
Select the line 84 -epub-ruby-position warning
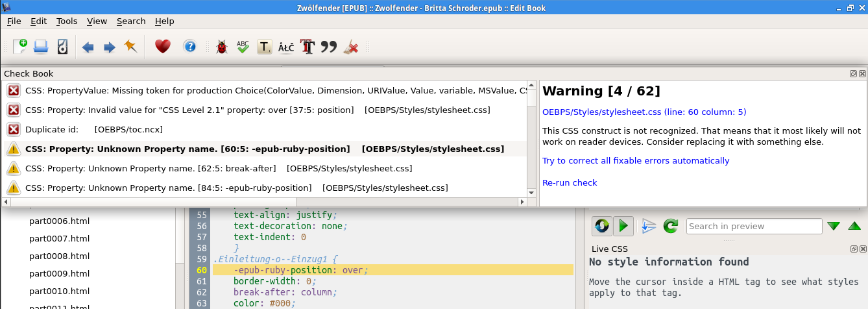(x=265, y=188)
